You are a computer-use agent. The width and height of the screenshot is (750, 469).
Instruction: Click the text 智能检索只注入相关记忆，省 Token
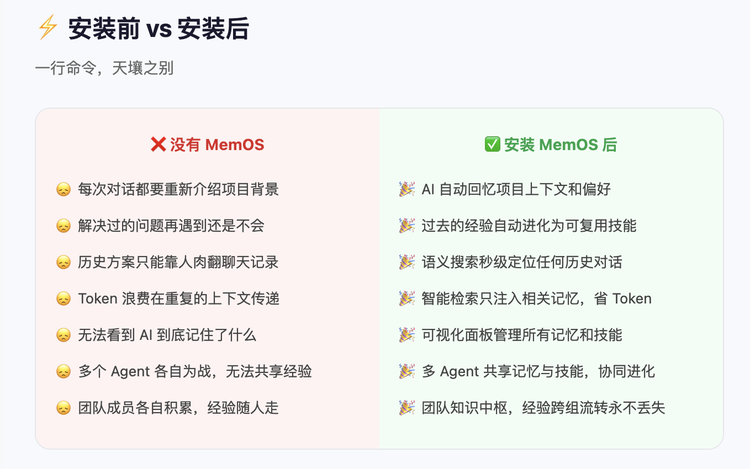coord(536,299)
